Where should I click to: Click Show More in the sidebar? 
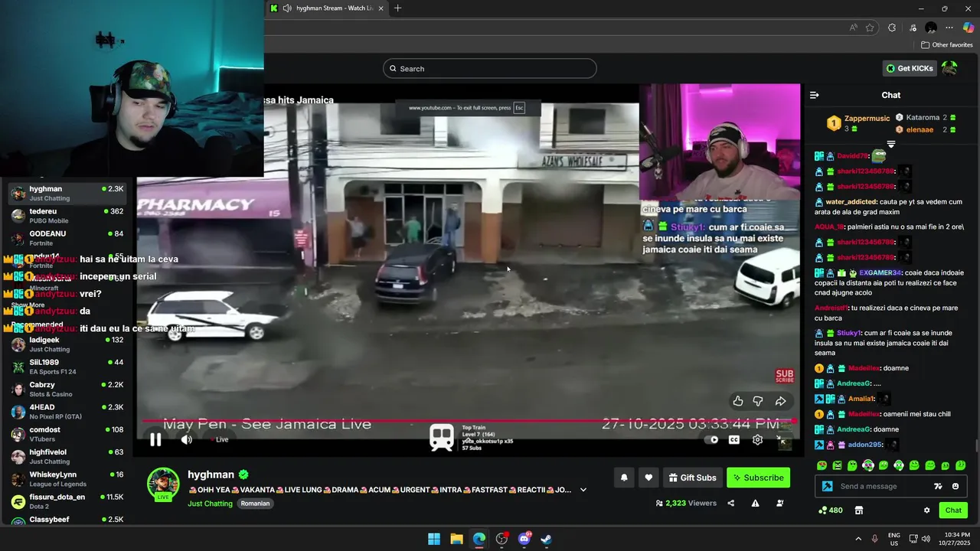28,305
